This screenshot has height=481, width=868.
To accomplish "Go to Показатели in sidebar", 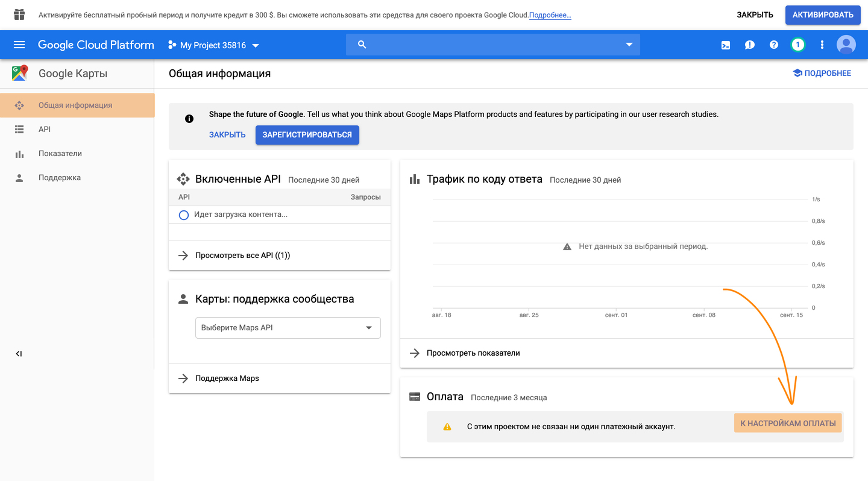I will click(x=60, y=154).
